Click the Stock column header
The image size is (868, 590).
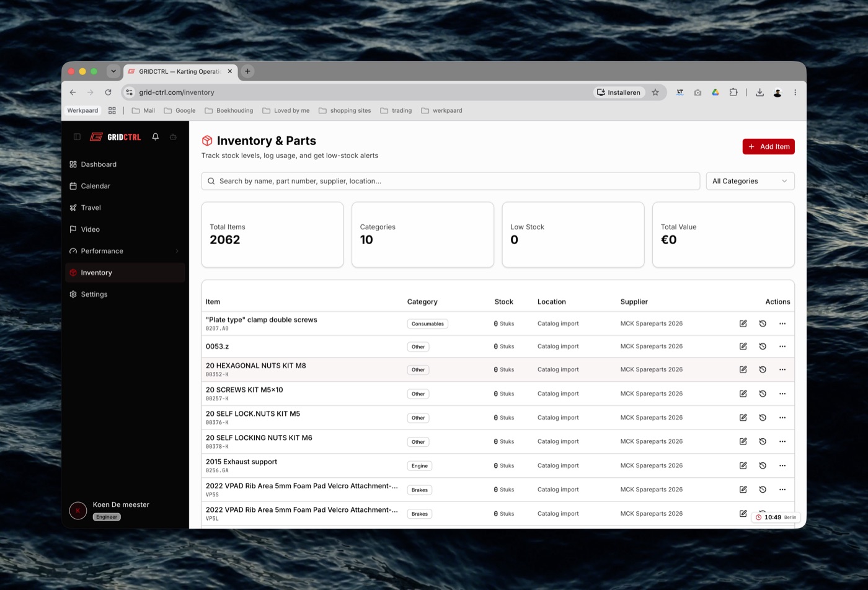click(x=504, y=302)
